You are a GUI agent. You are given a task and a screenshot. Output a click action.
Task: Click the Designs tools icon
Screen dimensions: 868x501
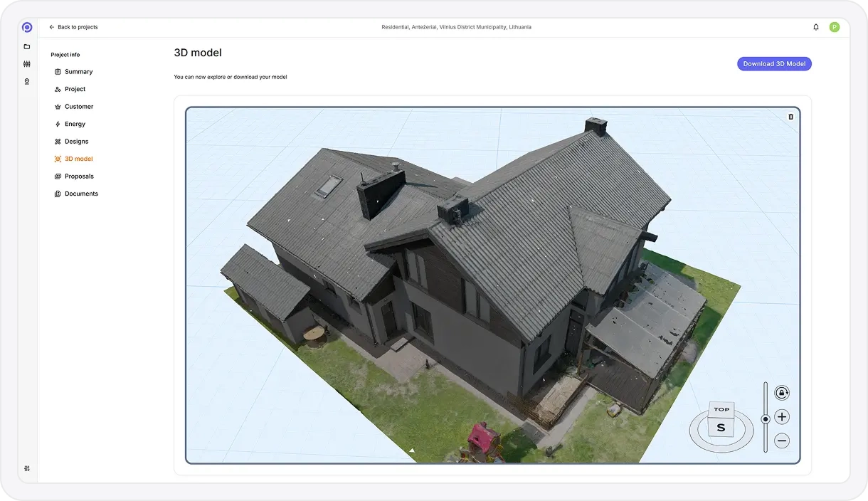point(58,142)
